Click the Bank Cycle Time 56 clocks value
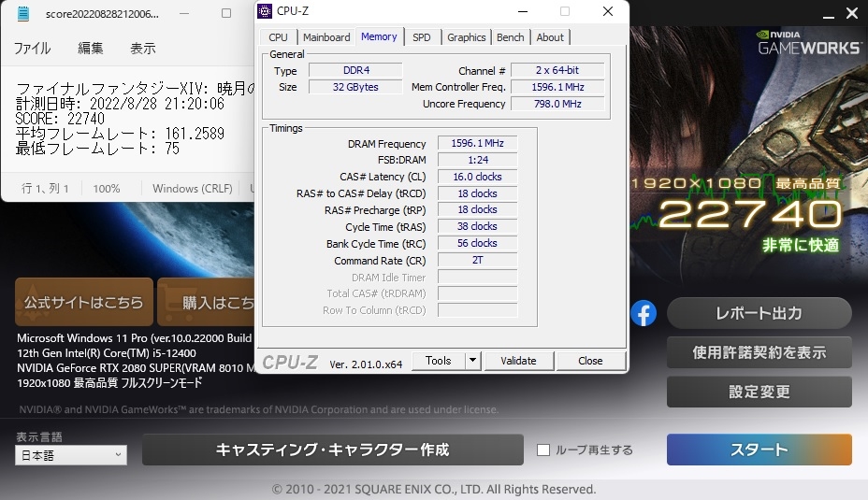 [477, 243]
